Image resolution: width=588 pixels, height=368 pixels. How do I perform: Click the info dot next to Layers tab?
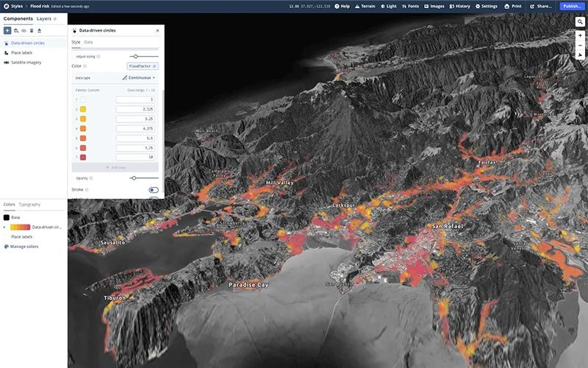coord(55,19)
